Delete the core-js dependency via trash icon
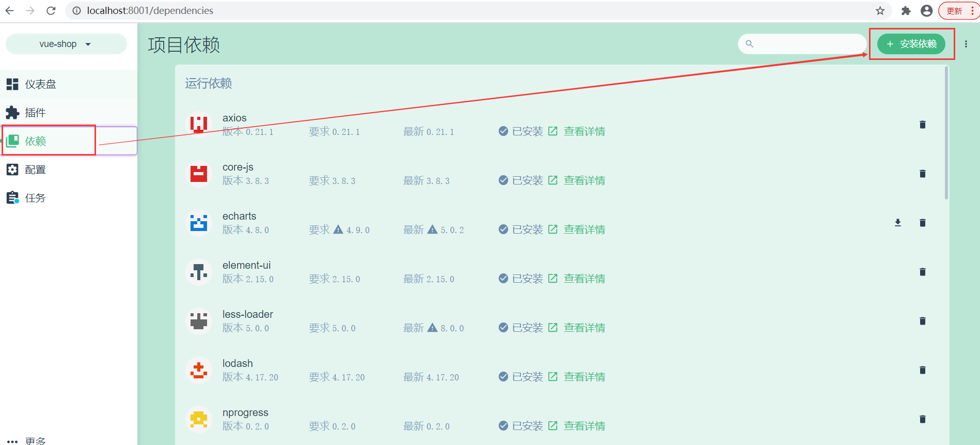Screen dimensions: 980x445 tap(922, 174)
